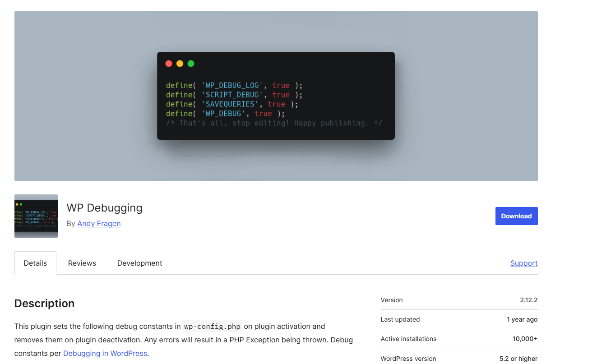Click the dark code snippet banner image
The image size is (597, 364).
276,96
